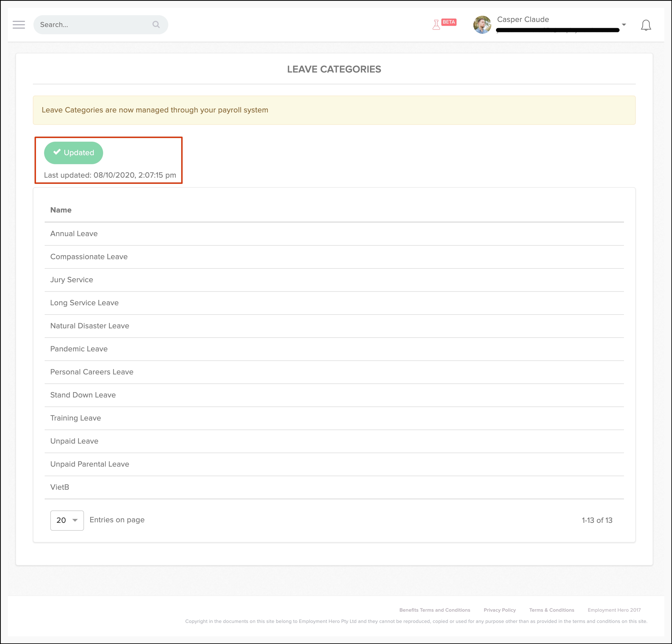The width and height of the screenshot is (672, 644).
Task: Click the search magnifier icon
Action: click(156, 25)
